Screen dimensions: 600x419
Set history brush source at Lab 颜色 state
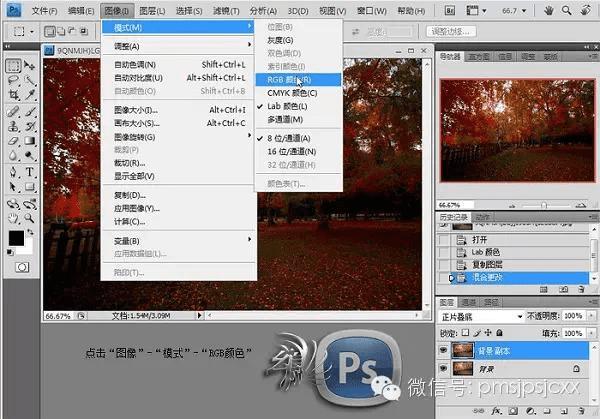[x=444, y=252]
